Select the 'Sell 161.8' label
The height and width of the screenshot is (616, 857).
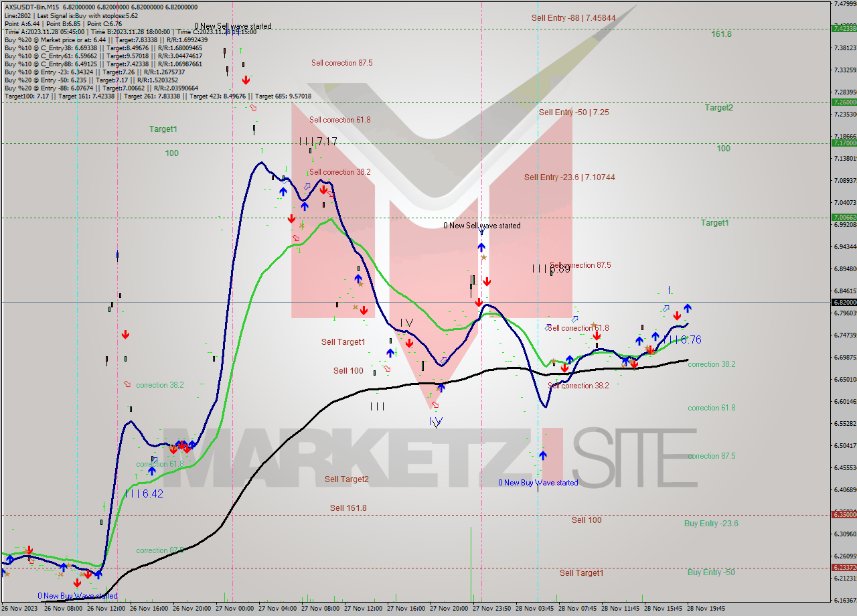(x=348, y=508)
